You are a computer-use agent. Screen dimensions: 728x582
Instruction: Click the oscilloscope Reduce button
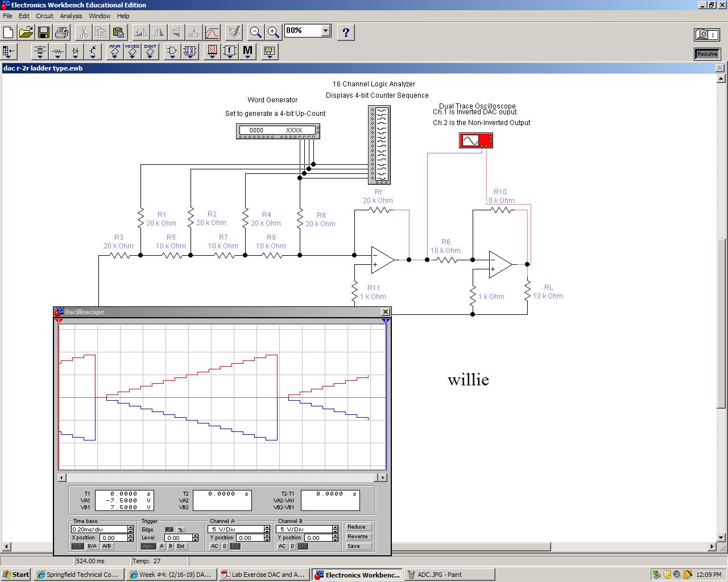(358, 527)
